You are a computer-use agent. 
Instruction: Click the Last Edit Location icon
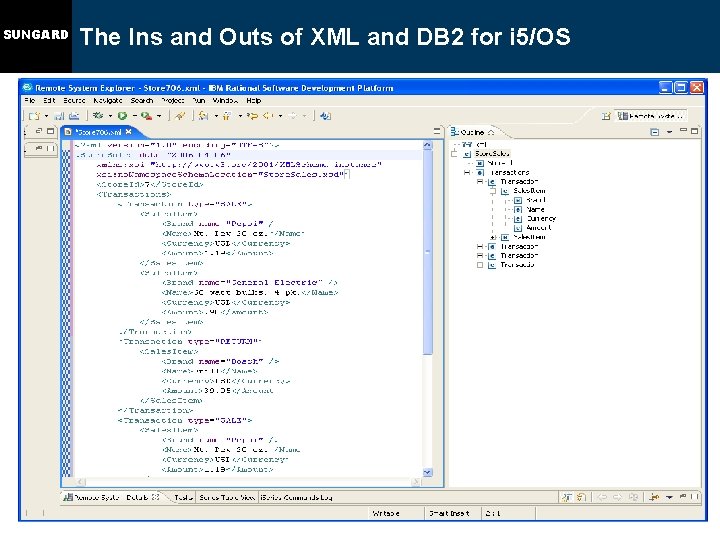[x=252, y=116]
